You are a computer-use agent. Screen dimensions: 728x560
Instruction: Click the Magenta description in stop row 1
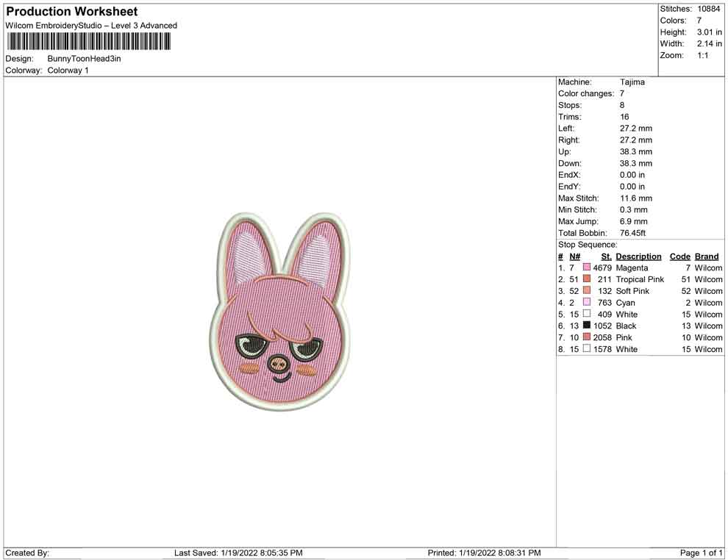pos(632,268)
